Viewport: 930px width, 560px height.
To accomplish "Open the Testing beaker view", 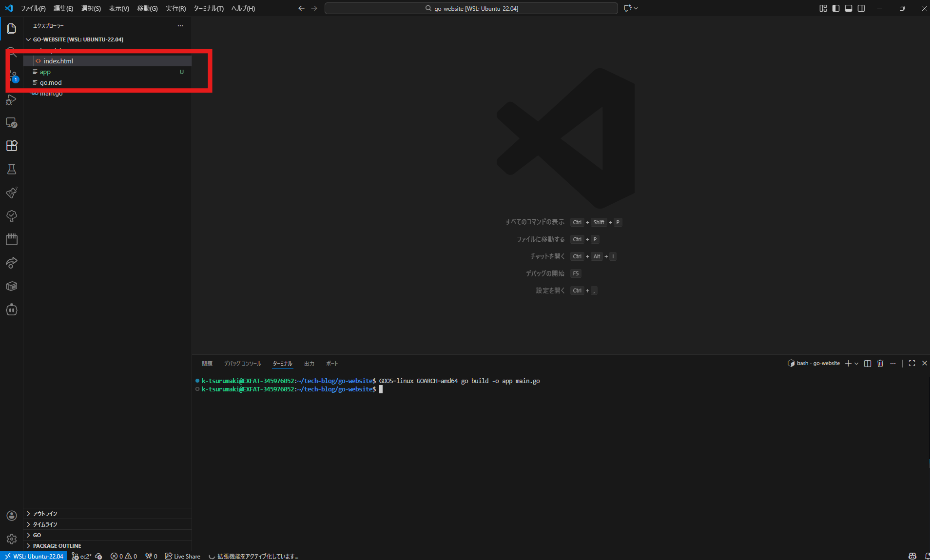I will click(x=12, y=169).
